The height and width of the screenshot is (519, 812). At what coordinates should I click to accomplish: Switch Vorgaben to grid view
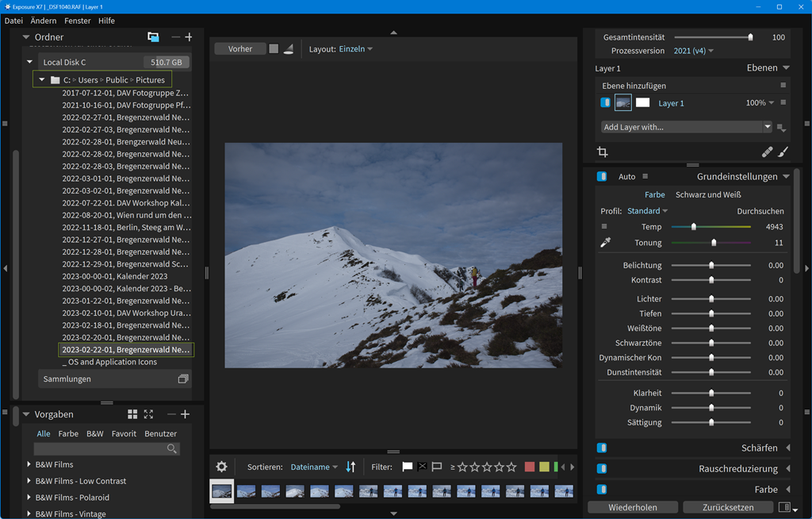click(132, 414)
